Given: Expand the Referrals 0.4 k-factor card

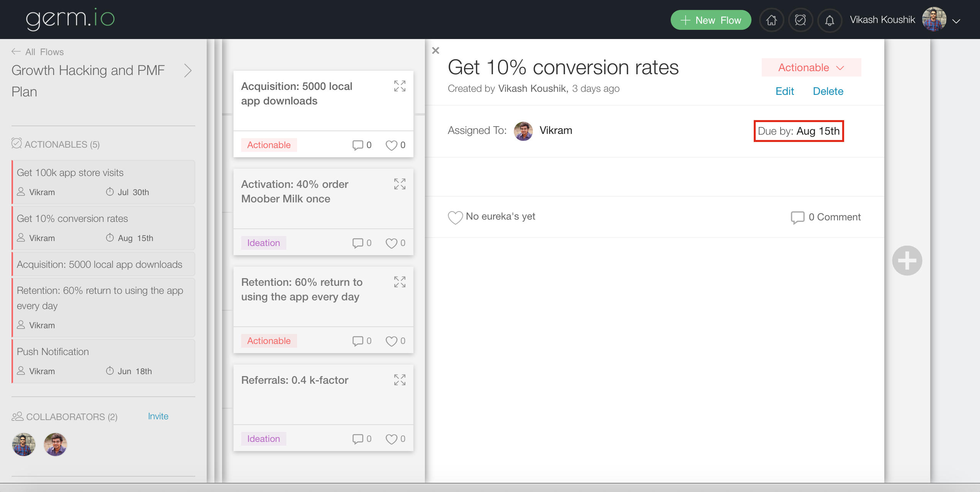Looking at the screenshot, I should pyautogui.click(x=400, y=380).
